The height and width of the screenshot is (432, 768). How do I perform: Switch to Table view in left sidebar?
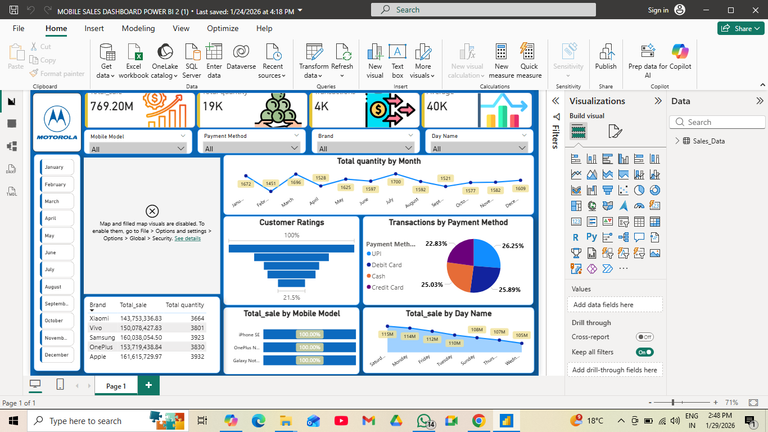coord(12,123)
